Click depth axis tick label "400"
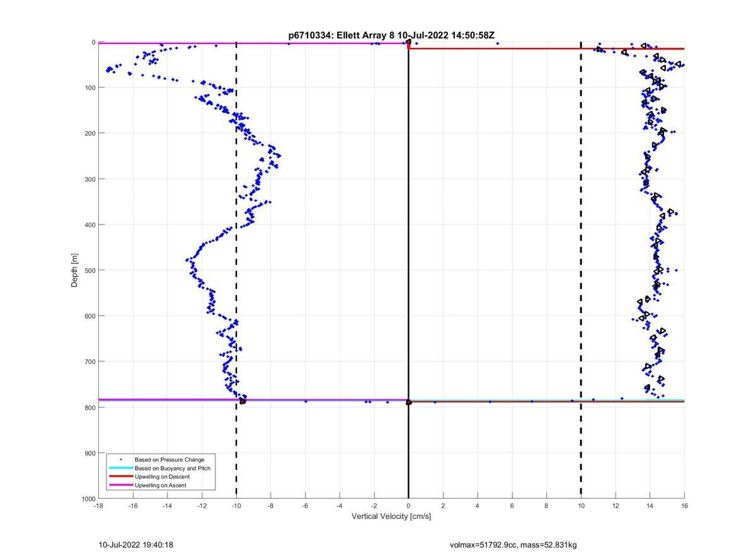The image size is (756, 560). 89,225
